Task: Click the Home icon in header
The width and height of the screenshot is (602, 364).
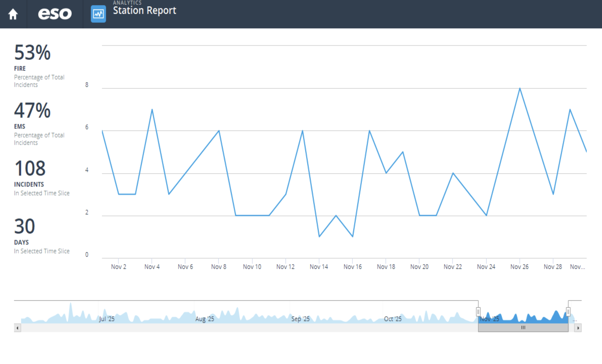Action: click(x=13, y=14)
